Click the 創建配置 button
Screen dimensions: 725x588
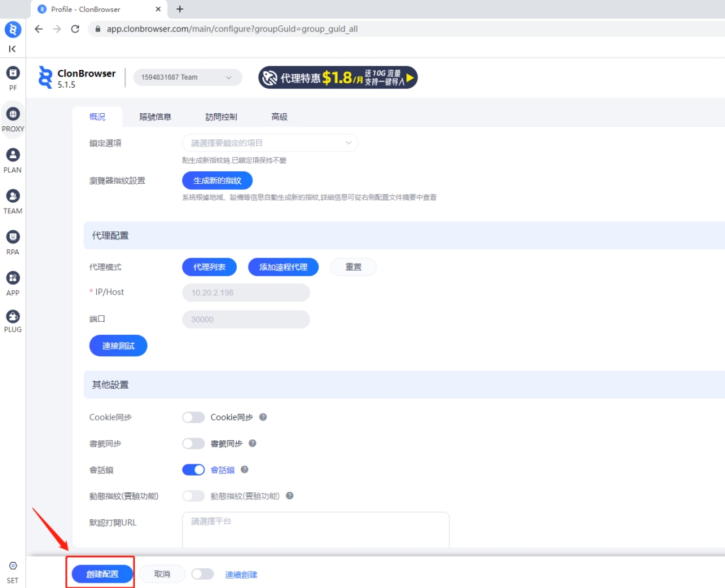click(103, 574)
